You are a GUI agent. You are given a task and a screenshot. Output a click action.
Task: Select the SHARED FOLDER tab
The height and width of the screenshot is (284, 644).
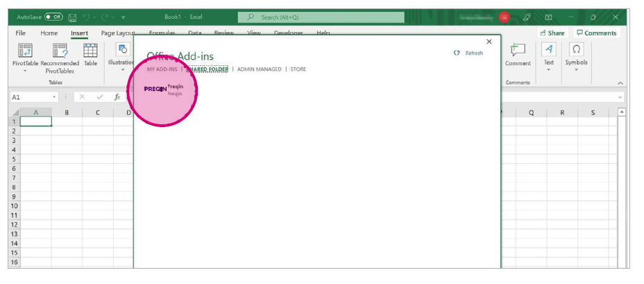pyautogui.click(x=207, y=69)
